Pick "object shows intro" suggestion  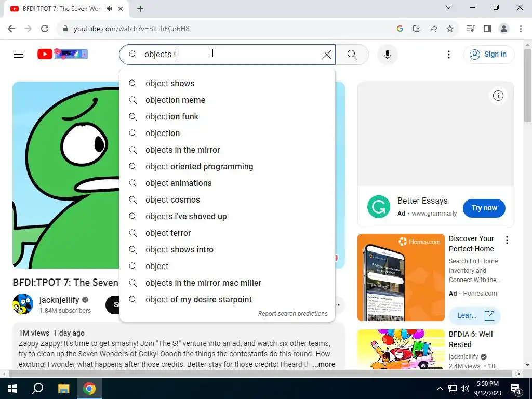[228, 250]
